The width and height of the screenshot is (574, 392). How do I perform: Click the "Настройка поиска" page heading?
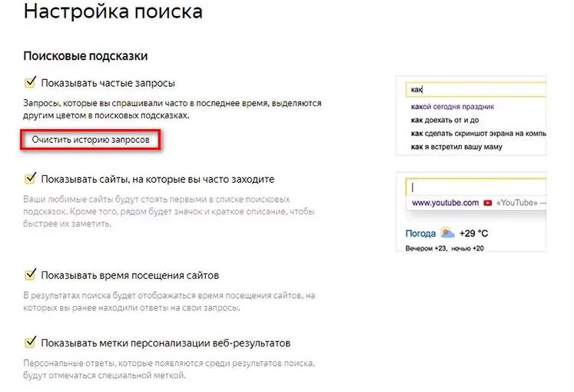coord(113,12)
